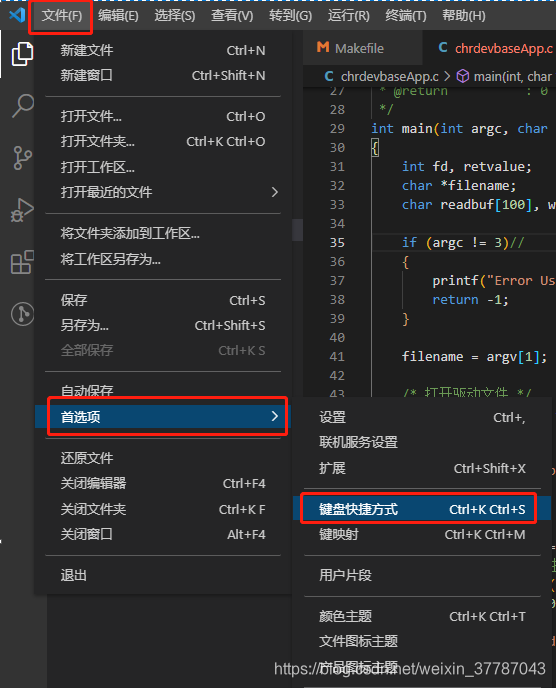Expand 打开最近的文件 submenu
Image resolution: width=556 pixels, height=688 pixels.
click(163, 192)
